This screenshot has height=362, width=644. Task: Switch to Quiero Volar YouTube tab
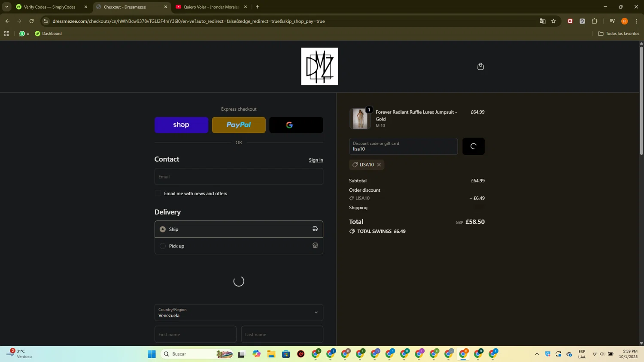point(210,7)
